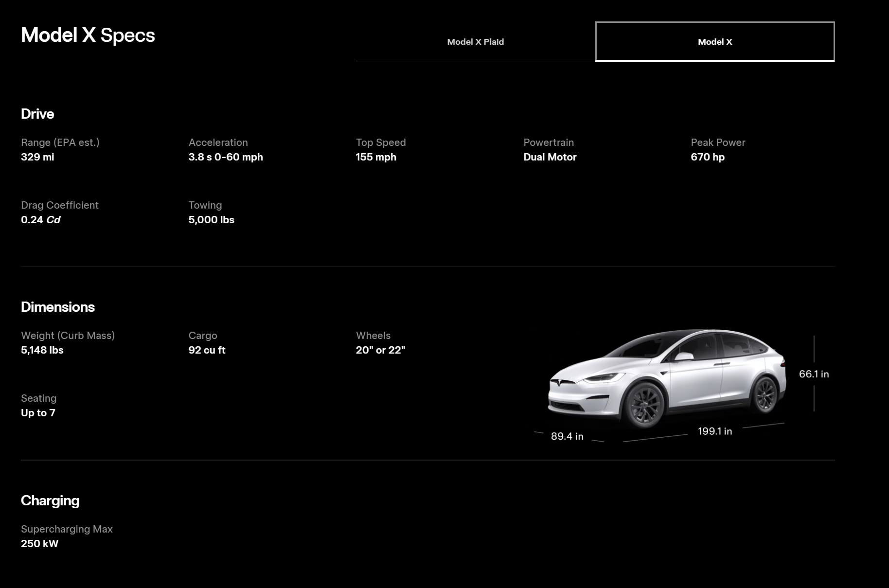Click the Drag Coefficient label
The image size is (889, 588).
60,205
